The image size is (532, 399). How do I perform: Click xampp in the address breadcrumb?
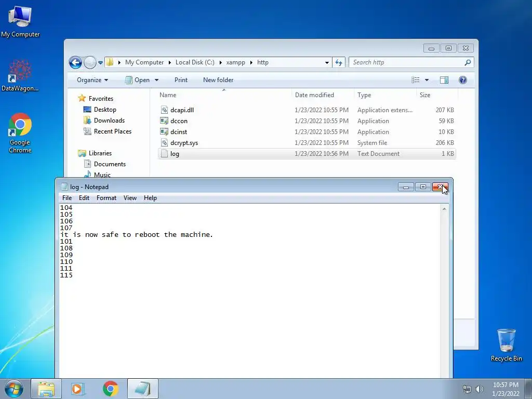(235, 62)
